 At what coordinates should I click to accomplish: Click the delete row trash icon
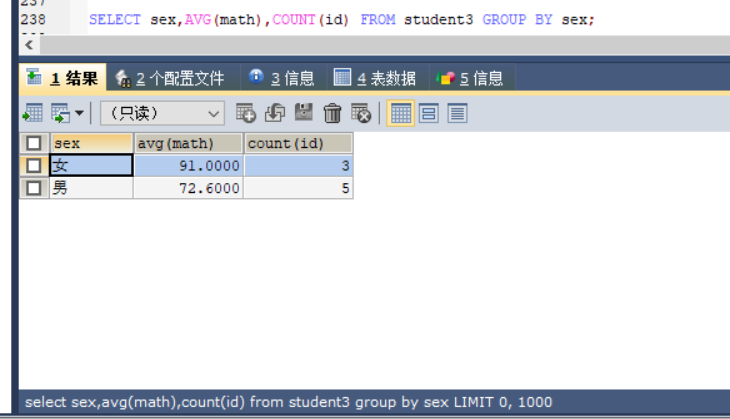click(x=332, y=113)
